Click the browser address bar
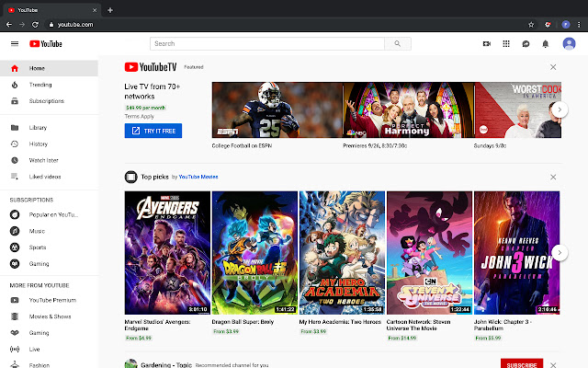This screenshot has width=588, height=368. (x=285, y=25)
